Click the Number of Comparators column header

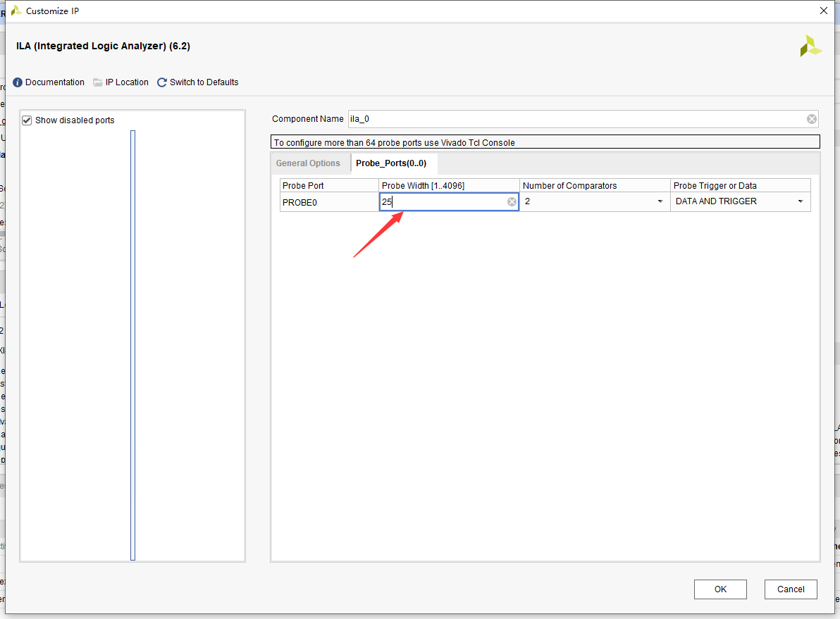pos(595,186)
